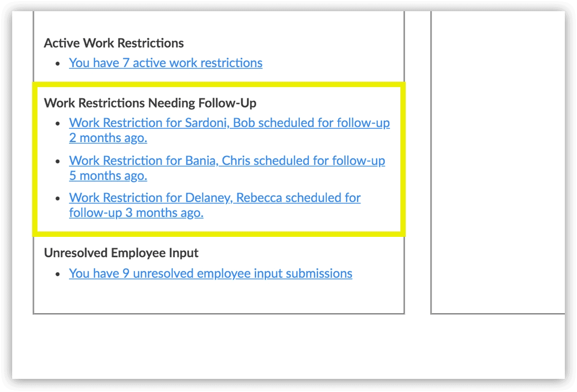Click the bullet beside the Sardoni, Bob entry
The height and width of the screenshot is (392, 577).
(x=58, y=124)
